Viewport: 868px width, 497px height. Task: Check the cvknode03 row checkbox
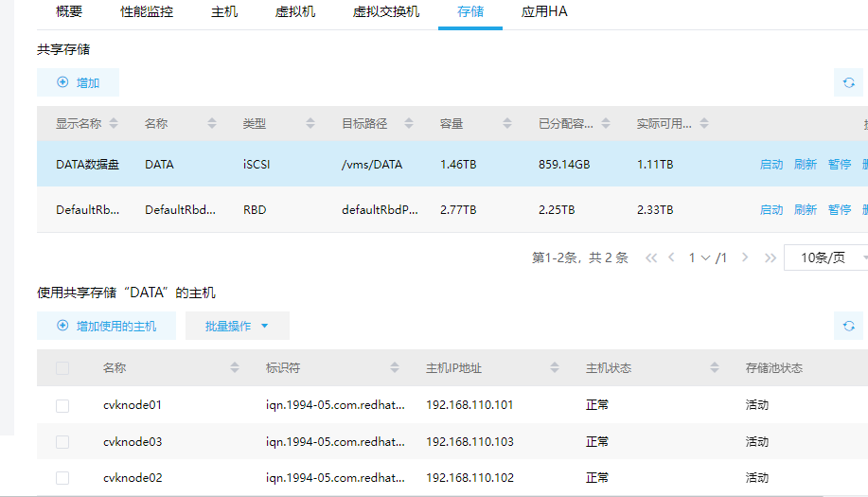pos(62,441)
